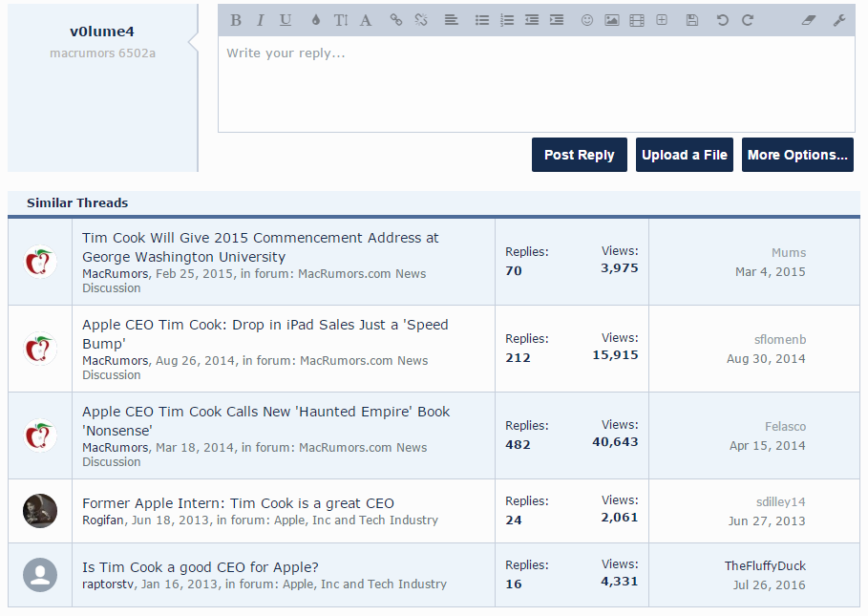Open Rogifan's avatar thumbnail
The height and width of the screenshot is (616, 868).
coord(40,511)
